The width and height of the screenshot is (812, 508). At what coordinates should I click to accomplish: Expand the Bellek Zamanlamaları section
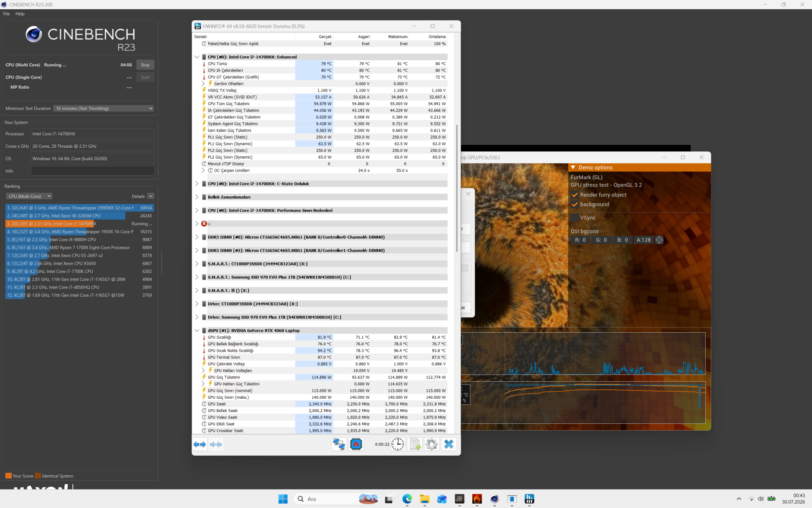click(x=197, y=197)
